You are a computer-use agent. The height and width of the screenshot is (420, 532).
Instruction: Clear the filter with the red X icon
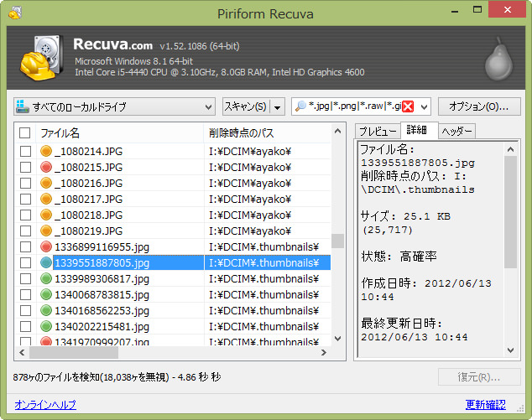(x=408, y=106)
